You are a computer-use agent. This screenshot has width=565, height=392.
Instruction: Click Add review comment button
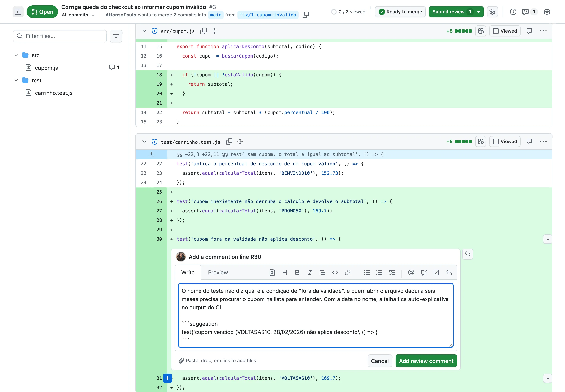tap(426, 361)
